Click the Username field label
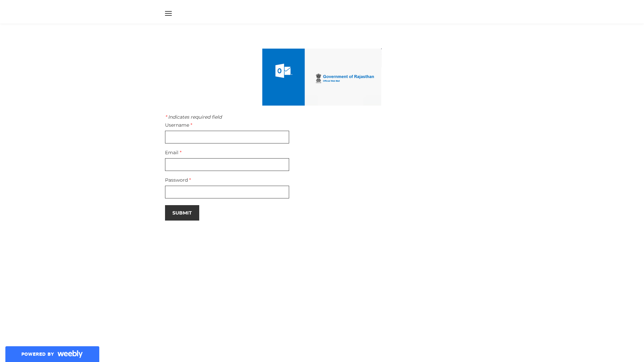Image resolution: width=644 pixels, height=362 pixels. (177, 125)
